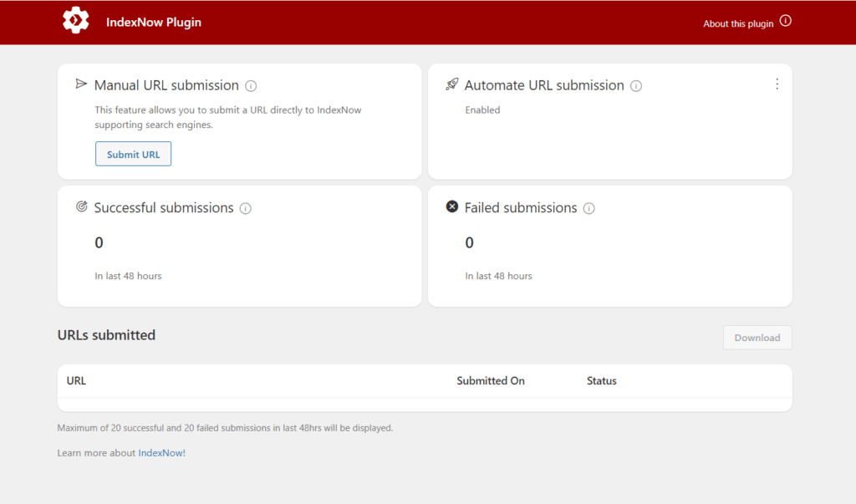Click "In last 48 hours" under Successful submissions

click(x=128, y=276)
